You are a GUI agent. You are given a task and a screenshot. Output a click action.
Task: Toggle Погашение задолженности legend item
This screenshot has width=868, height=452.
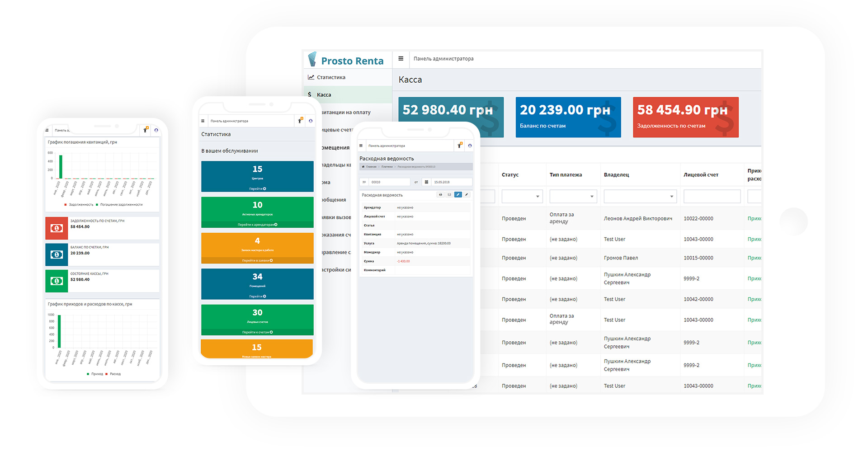[x=119, y=205]
